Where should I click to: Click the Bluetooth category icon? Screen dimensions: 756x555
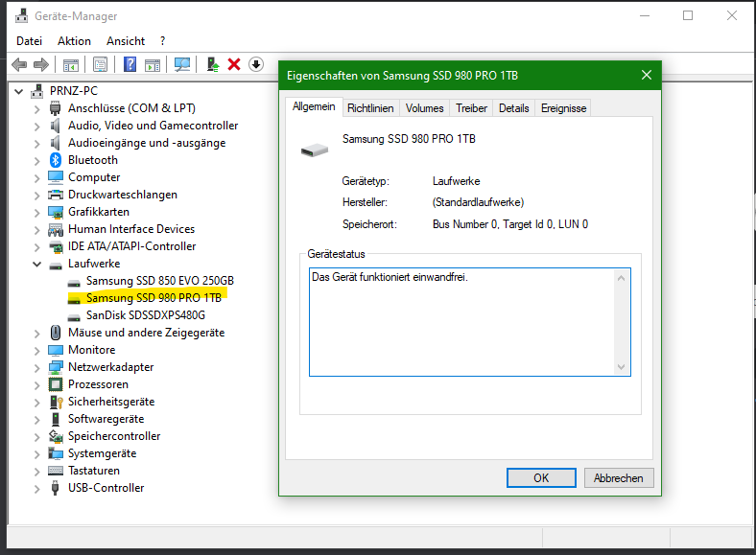(56, 160)
